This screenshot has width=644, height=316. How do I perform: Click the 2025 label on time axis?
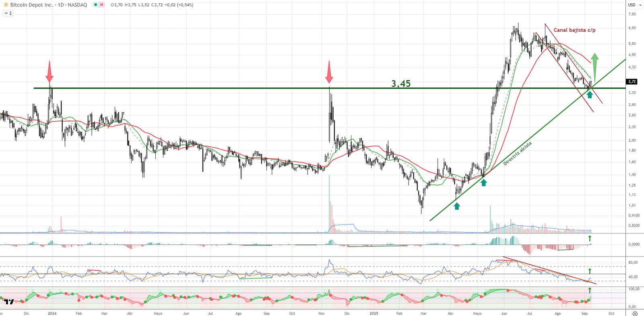point(374,313)
